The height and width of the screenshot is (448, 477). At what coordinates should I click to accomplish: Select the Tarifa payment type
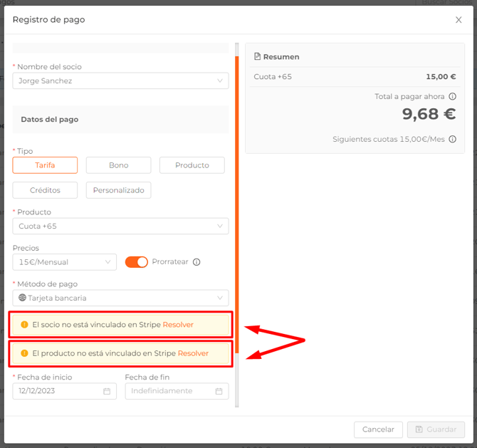coord(45,165)
